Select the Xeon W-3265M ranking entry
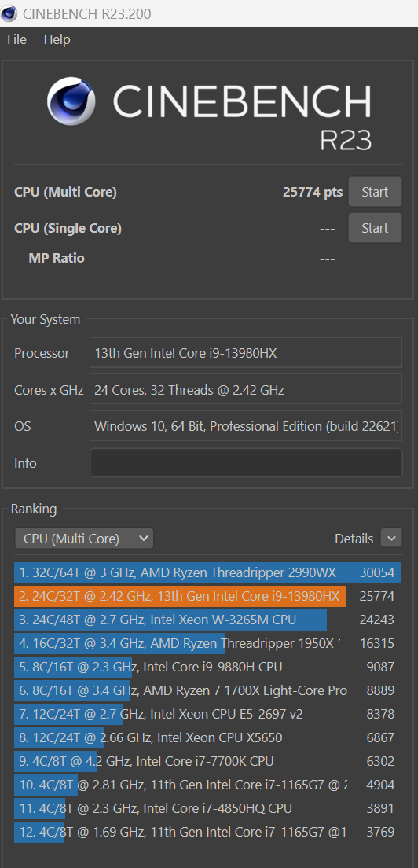The width and height of the screenshot is (418, 868). point(208,620)
